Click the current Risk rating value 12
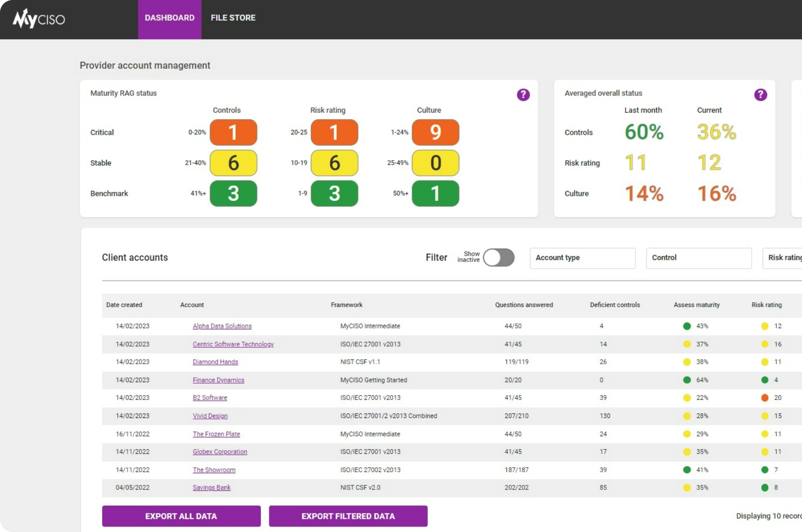The height and width of the screenshot is (532, 802). (x=709, y=163)
